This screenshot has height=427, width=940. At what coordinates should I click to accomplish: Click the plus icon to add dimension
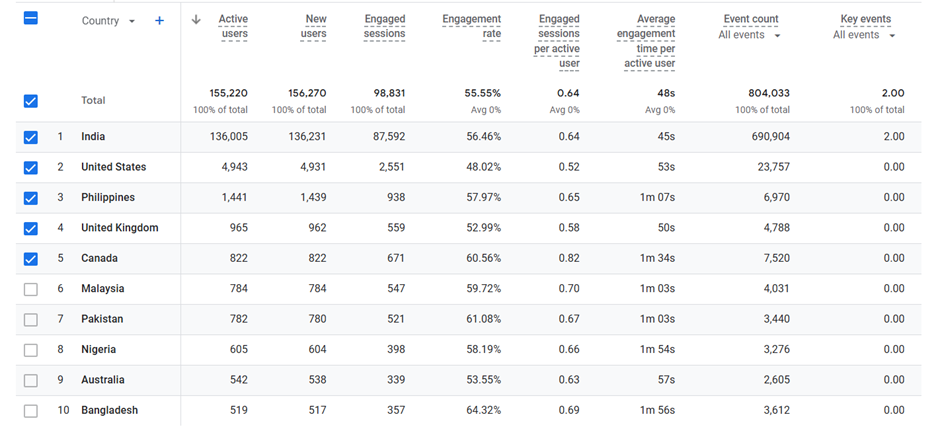point(159,21)
